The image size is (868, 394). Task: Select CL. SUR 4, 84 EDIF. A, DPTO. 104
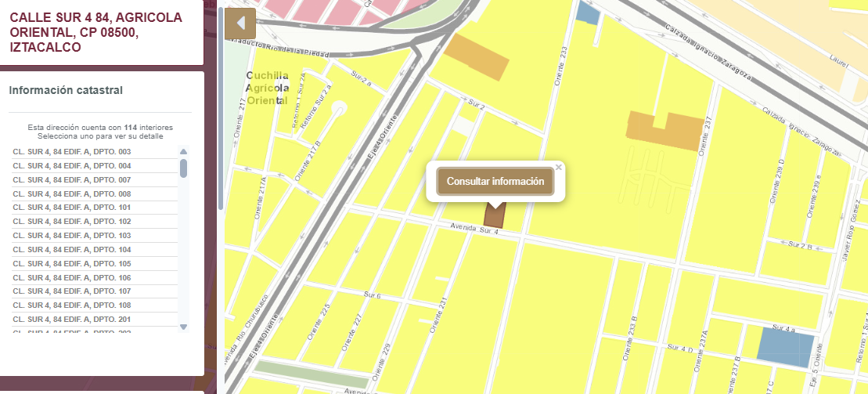[x=94, y=249]
